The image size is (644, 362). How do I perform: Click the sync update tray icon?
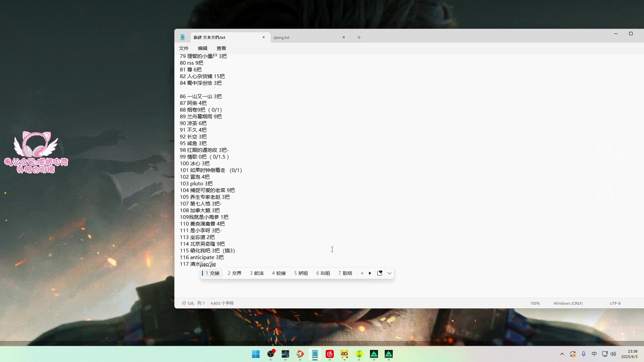tap(573, 354)
